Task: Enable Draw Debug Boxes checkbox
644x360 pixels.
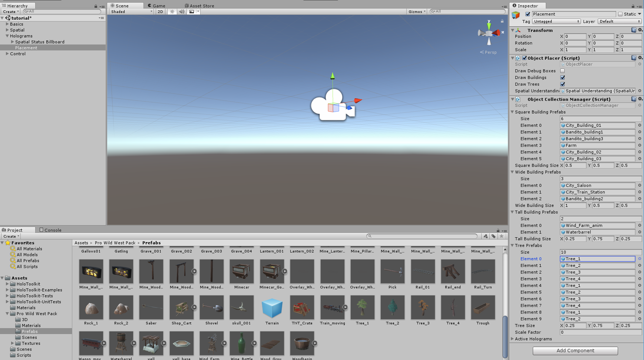Action: click(x=562, y=71)
